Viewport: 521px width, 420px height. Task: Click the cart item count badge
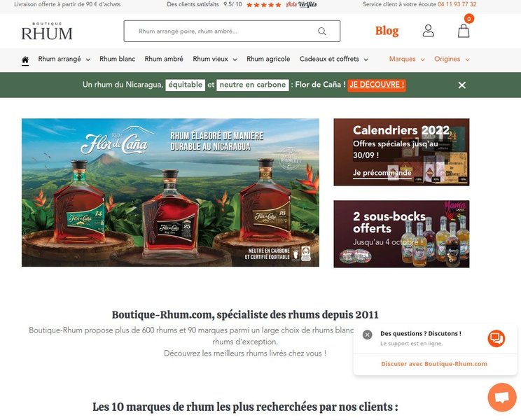click(x=469, y=19)
